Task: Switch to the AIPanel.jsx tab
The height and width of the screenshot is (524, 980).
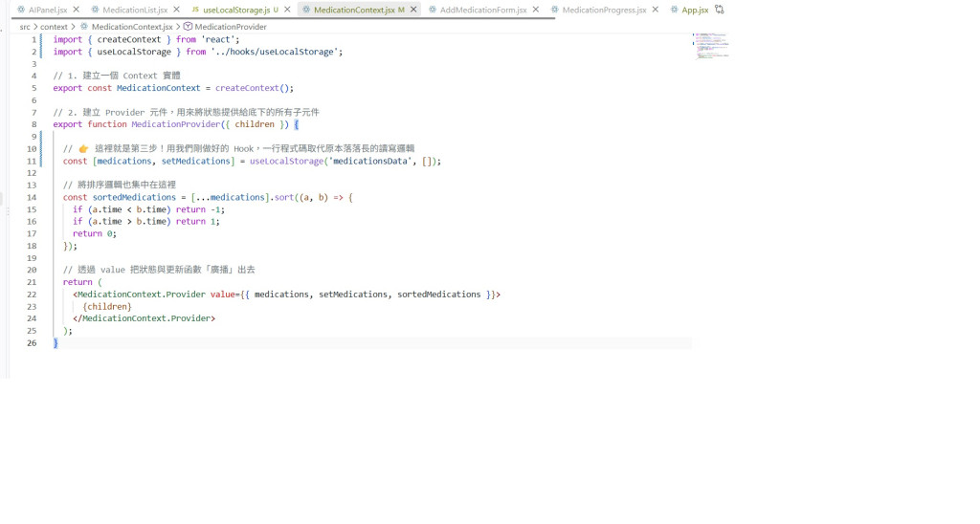Action: tap(48, 10)
